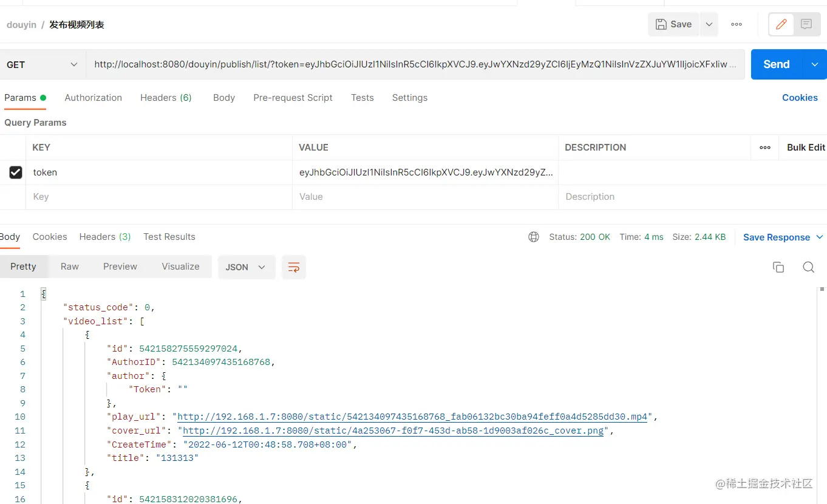The width and height of the screenshot is (827, 504).
Task: Click the Query Params heading
Action: coord(35,123)
